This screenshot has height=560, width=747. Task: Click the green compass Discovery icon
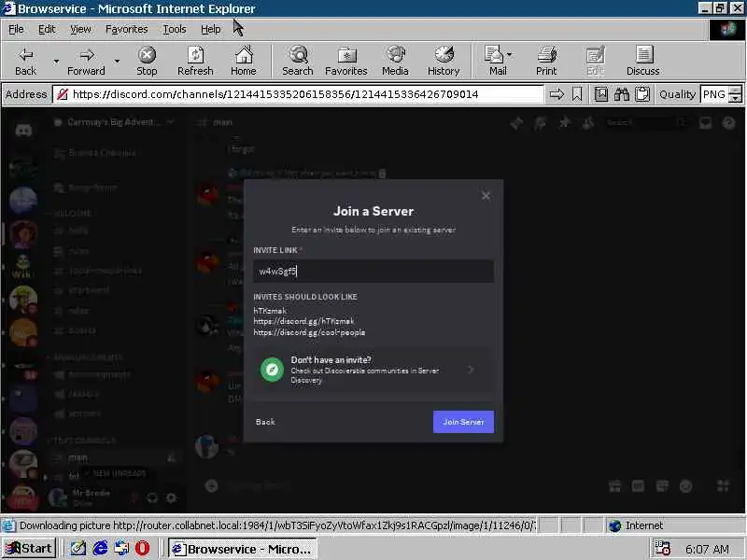[x=272, y=370]
